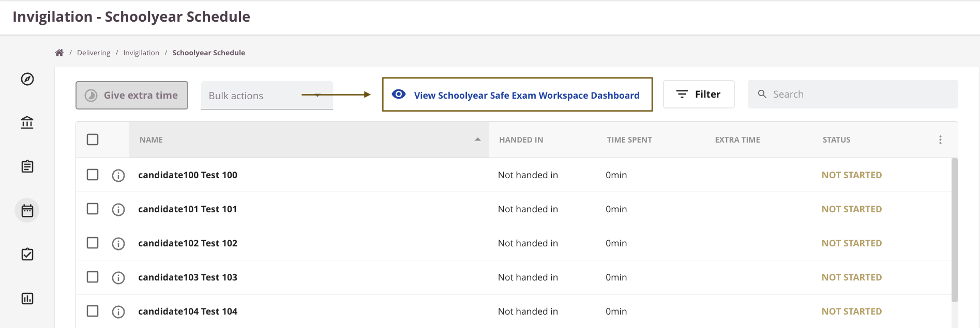Select checkbox for candidate102 Test 102
This screenshot has width=980, height=328.
click(x=93, y=243)
